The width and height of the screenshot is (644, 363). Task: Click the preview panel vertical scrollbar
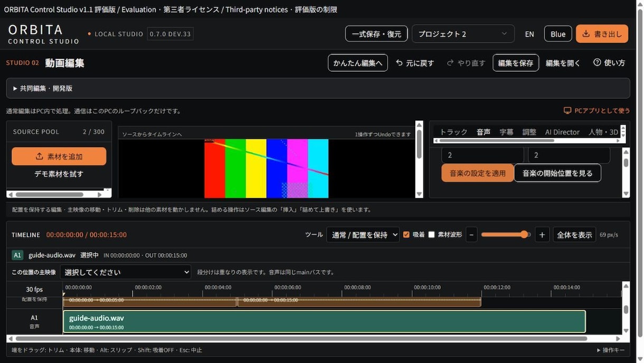click(419, 160)
